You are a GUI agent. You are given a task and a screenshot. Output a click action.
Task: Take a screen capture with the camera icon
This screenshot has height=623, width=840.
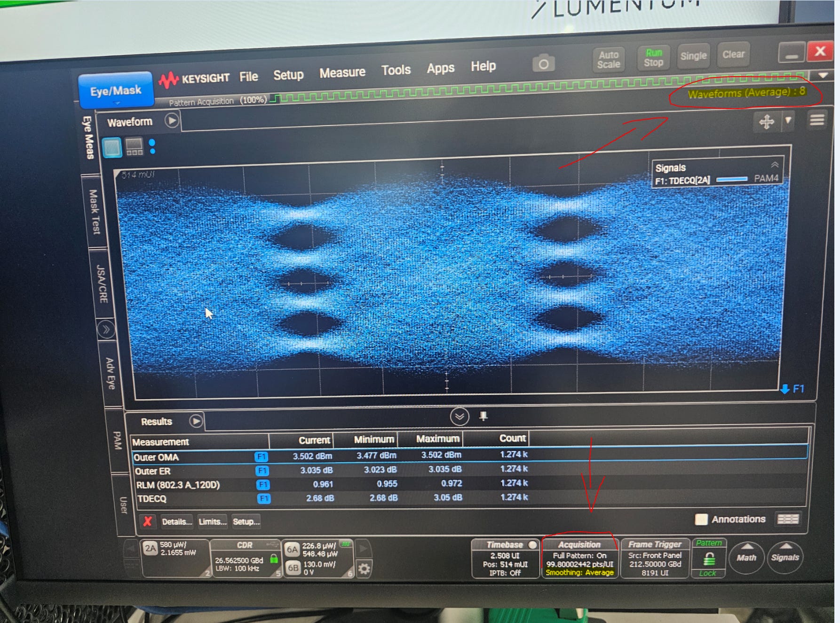tap(543, 63)
